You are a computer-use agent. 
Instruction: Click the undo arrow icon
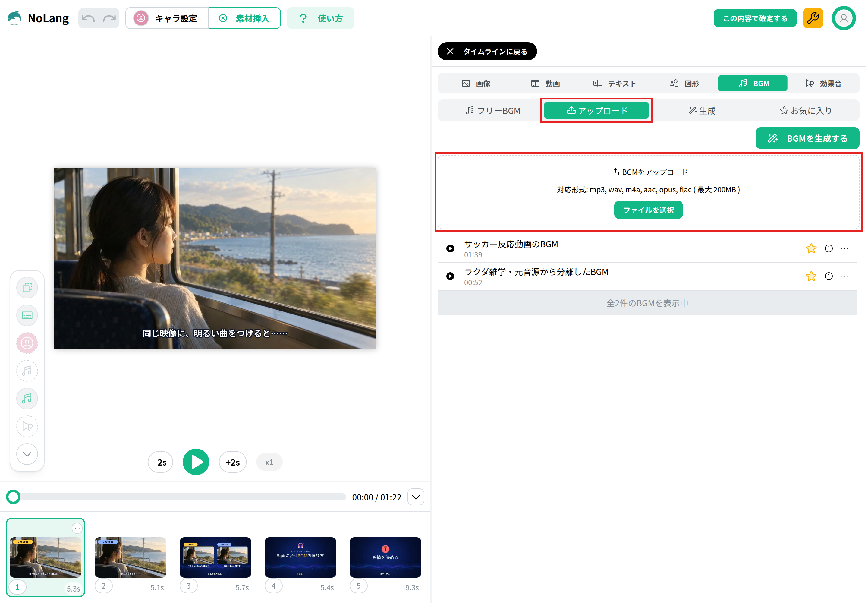[88, 18]
